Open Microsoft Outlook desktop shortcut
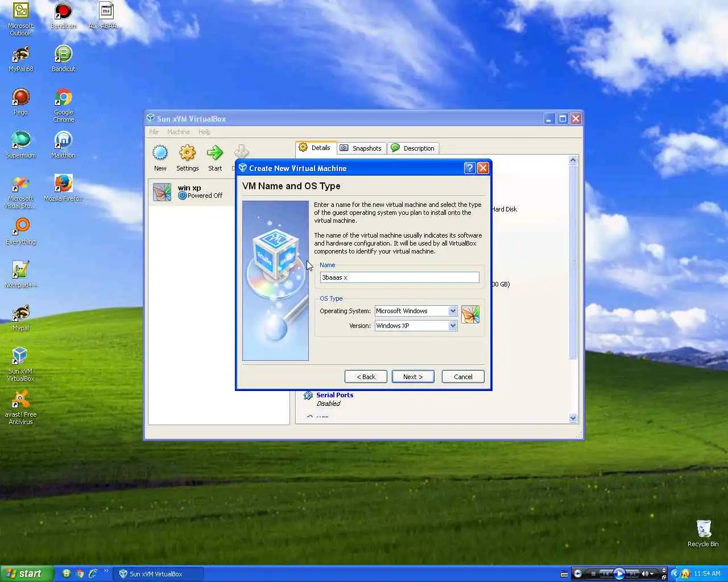 21,19
